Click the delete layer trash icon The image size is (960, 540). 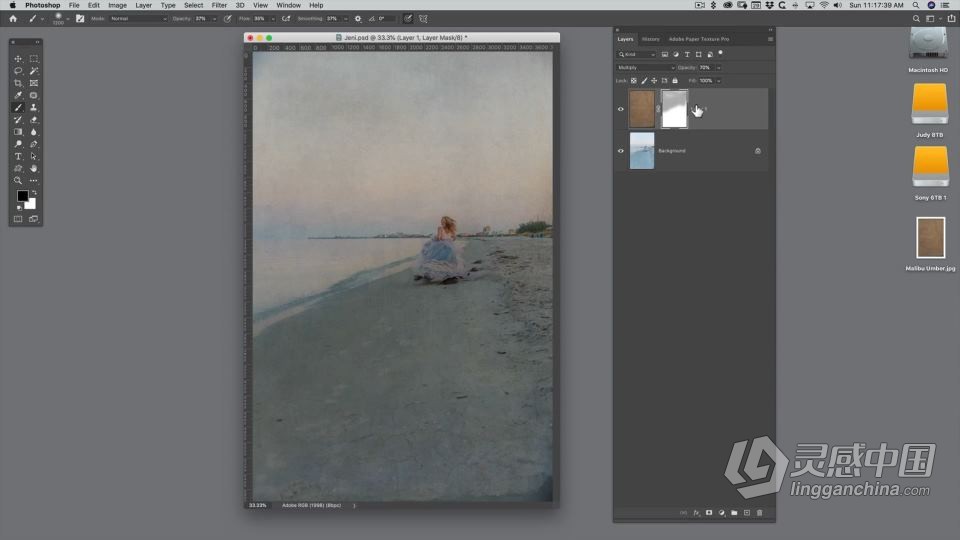pyautogui.click(x=760, y=513)
